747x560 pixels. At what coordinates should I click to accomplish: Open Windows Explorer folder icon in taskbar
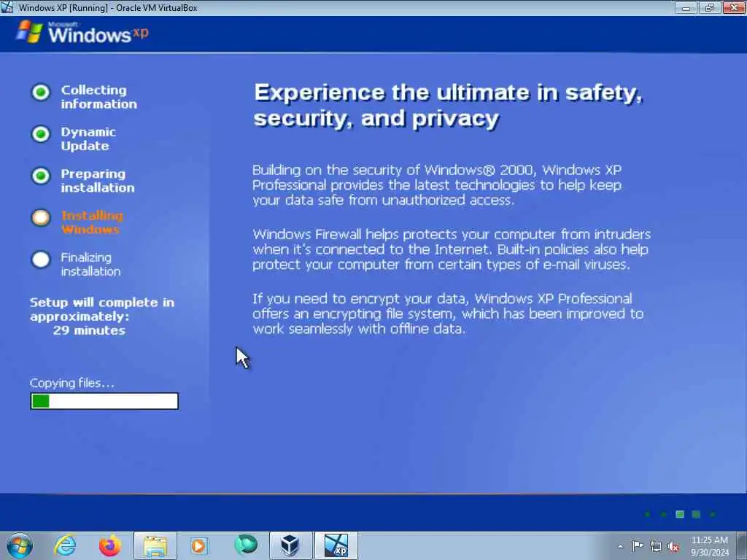click(155, 545)
